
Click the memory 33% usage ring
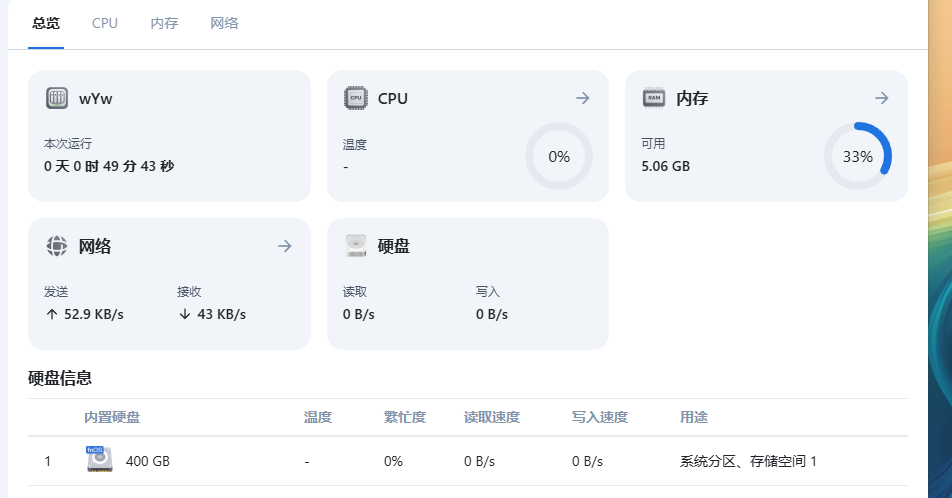[857, 156]
